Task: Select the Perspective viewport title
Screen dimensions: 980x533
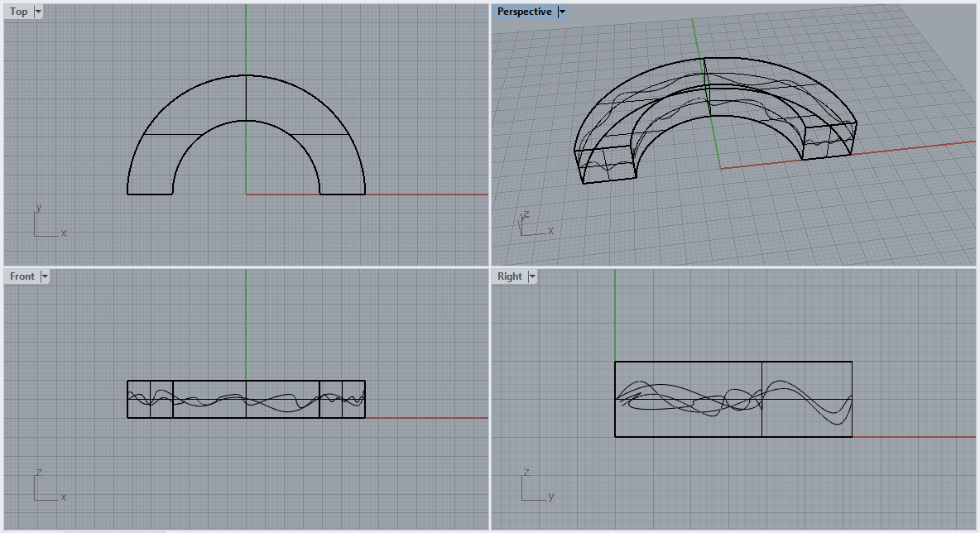Action: pos(523,12)
